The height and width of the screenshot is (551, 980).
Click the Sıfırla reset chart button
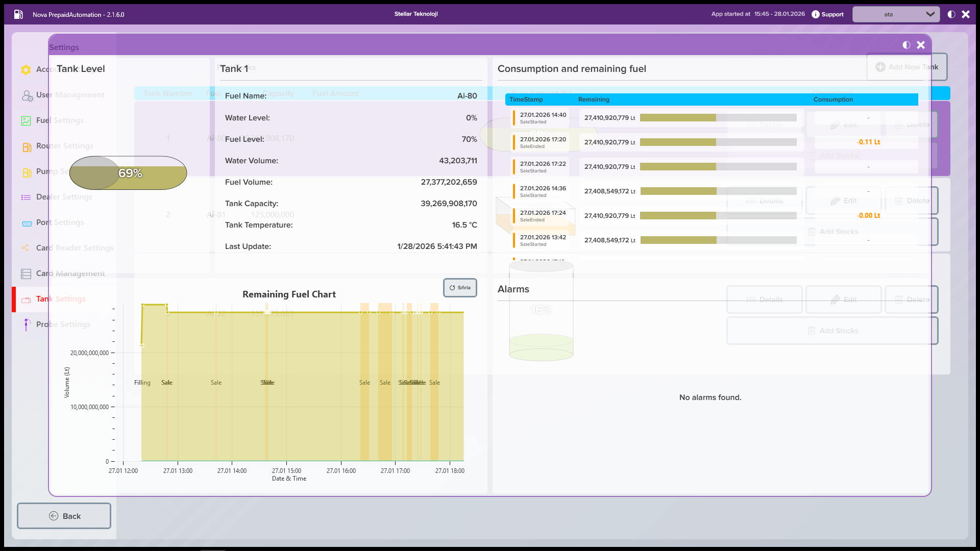[x=460, y=288]
